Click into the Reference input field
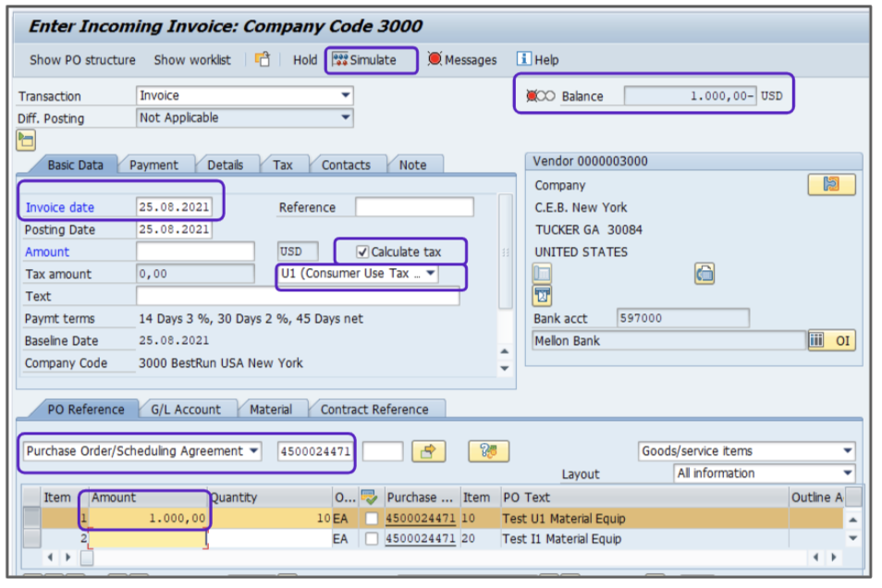Screen dimensions: 882x588 414,207
